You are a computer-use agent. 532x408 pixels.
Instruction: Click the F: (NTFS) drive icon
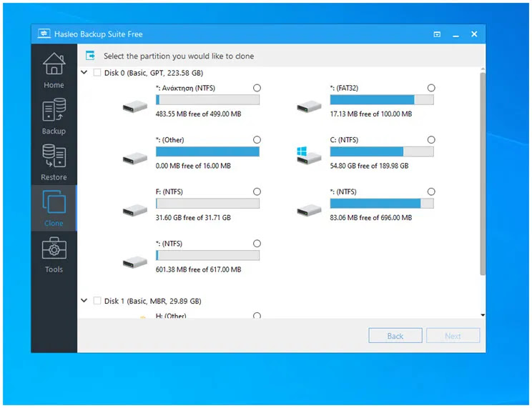click(x=135, y=210)
